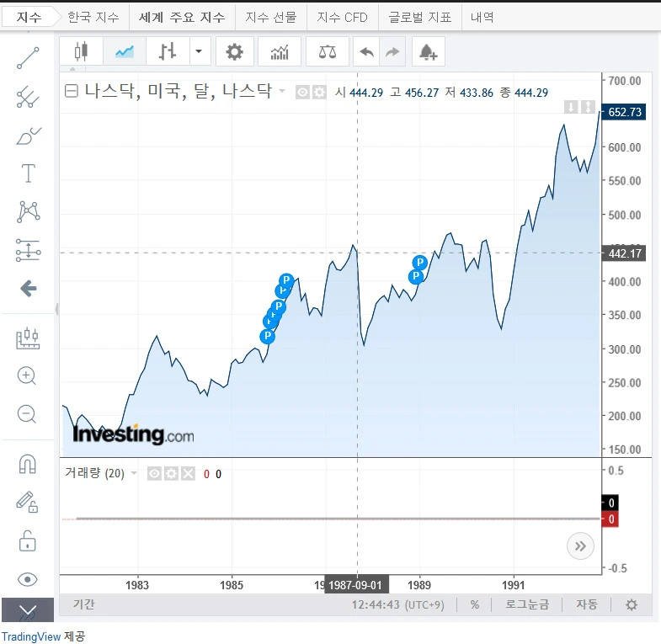Open chart settings gear in toolbar
The height and width of the screenshot is (644, 661).
pyautogui.click(x=234, y=51)
